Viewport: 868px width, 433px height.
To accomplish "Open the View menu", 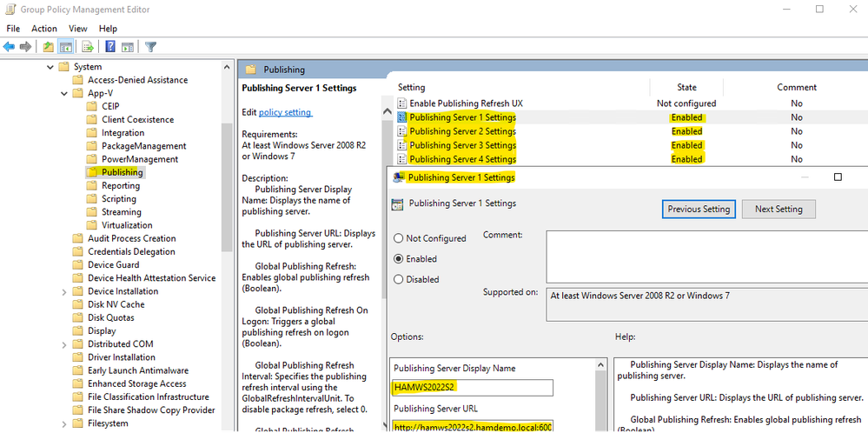I will 78,28.
